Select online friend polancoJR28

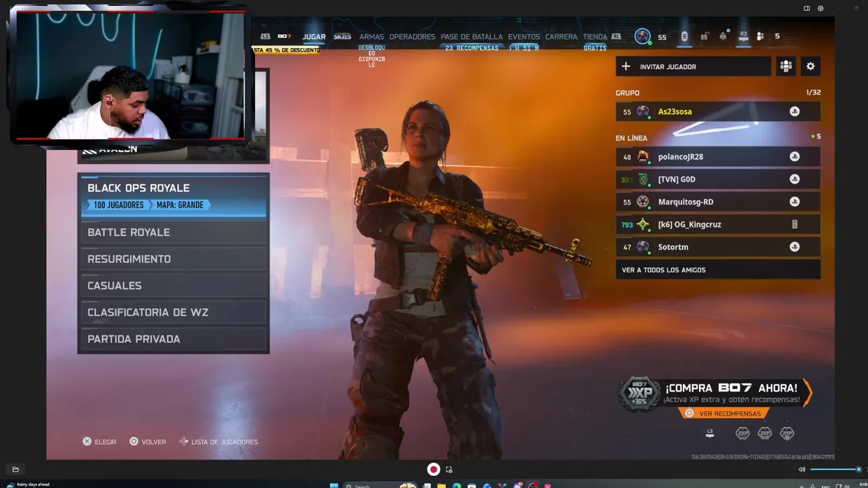(x=718, y=157)
